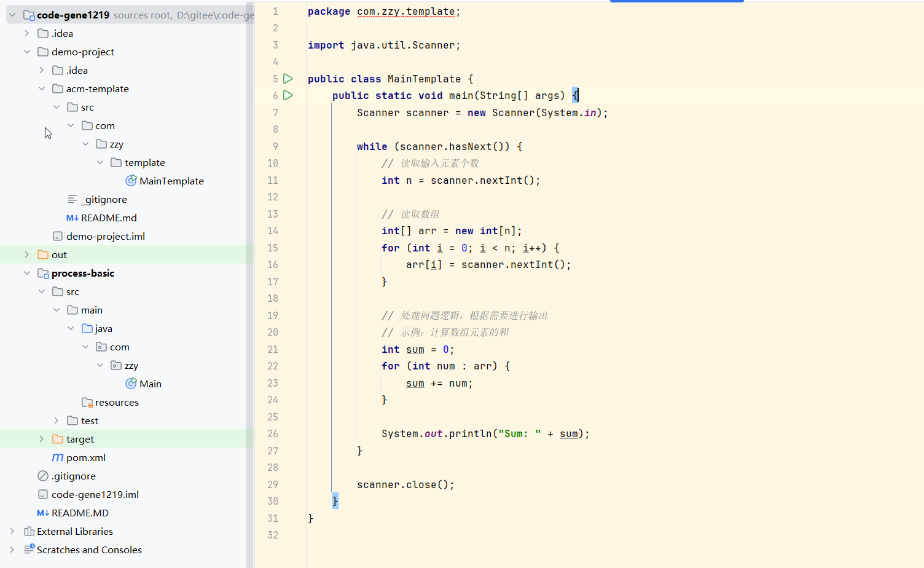Collapse the acm-template folder
This screenshot has width=924, height=568.
click(x=42, y=89)
